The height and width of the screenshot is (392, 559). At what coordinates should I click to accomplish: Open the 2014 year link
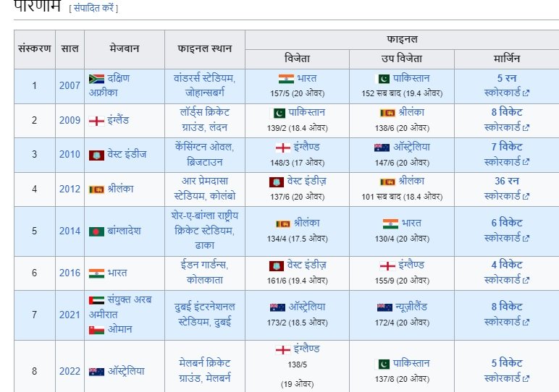click(70, 231)
